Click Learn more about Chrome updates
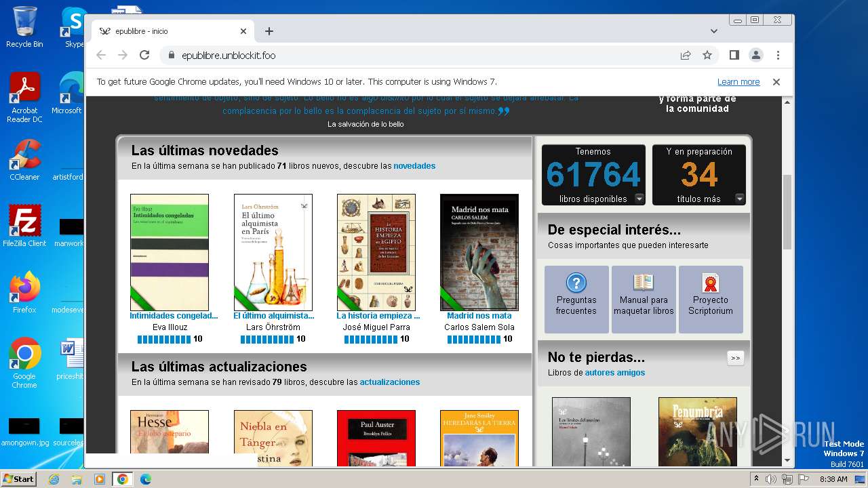Image resolution: width=868 pixels, height=488 pixels. [738, 82]
